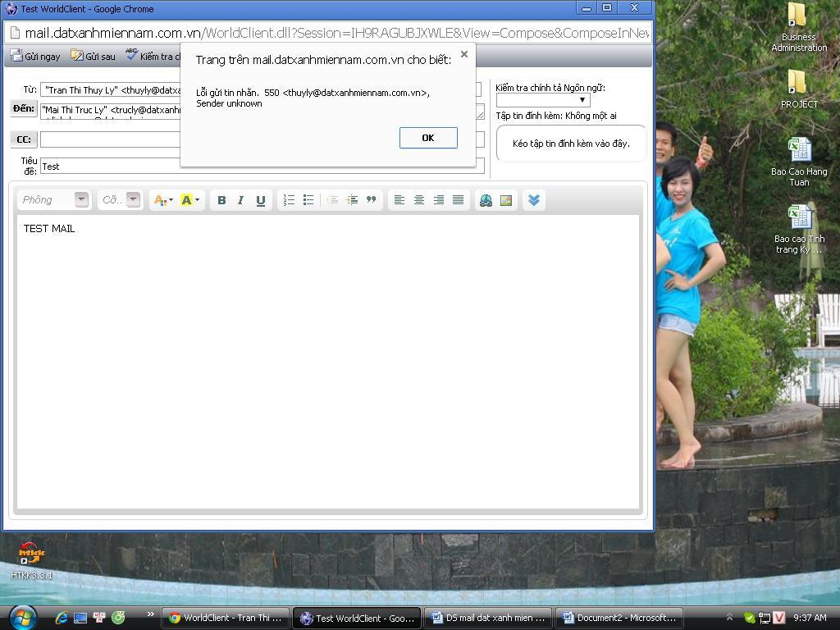This screenshot has width=840, height=630.
Task: Apply block quote formatting
Action: [372, 200]
